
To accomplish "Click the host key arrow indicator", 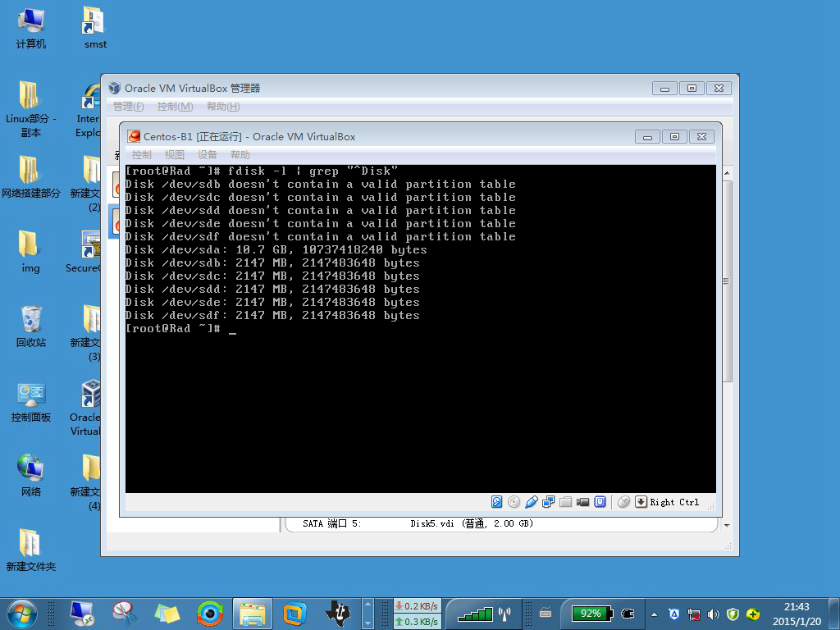I will (641, 502).
